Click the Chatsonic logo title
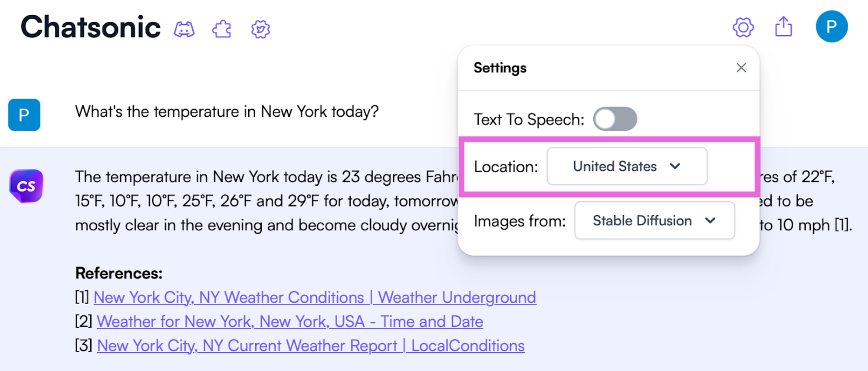This screenshot has height=371, width=868. 91,27
